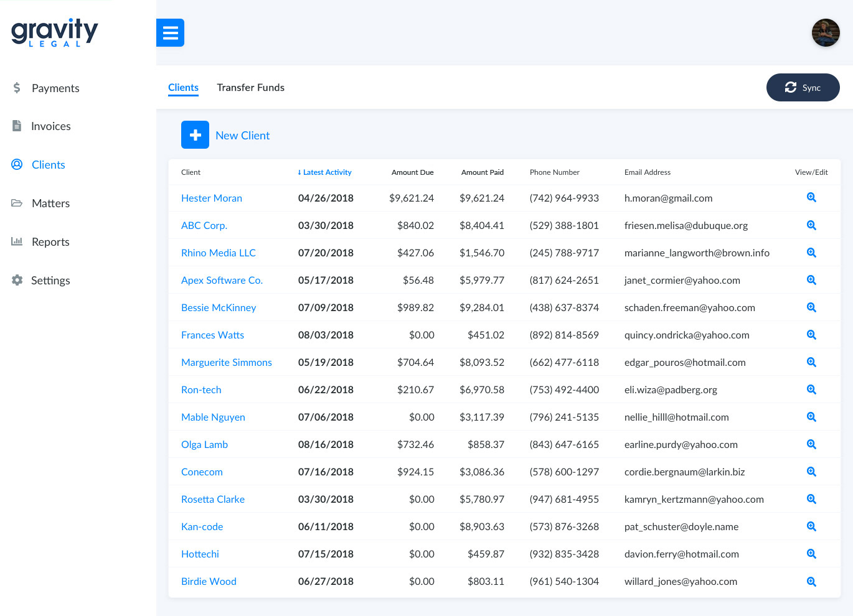This screenshot has height=616, width=853.
Task: Click the Gravity Legal logo
Action: click(x=55, y=32)
